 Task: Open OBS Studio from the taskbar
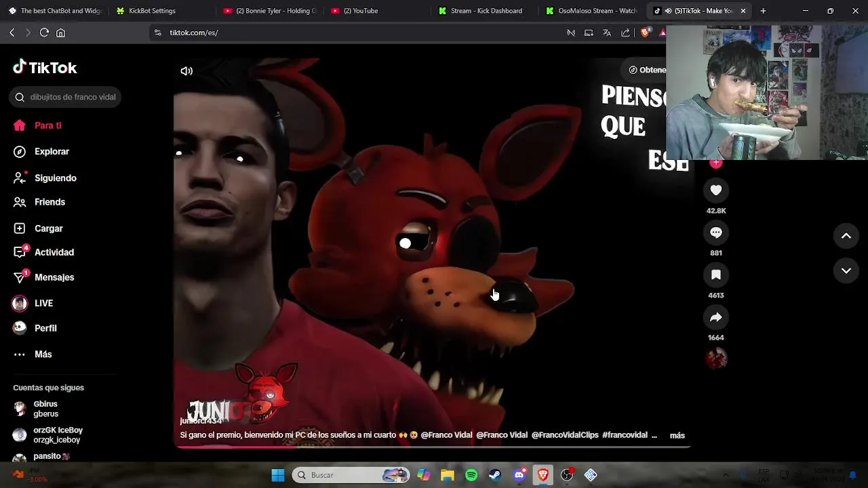567,475
